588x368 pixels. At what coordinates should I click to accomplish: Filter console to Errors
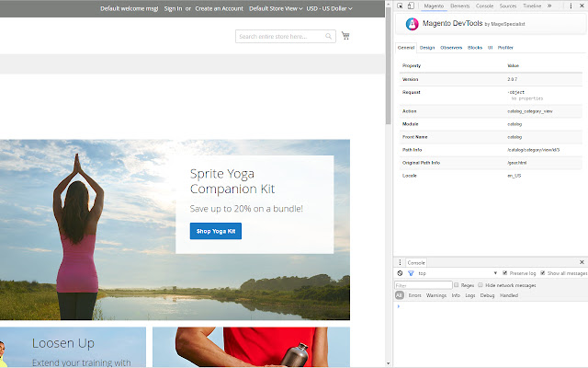pyautogui.click(x=414, y=295)
